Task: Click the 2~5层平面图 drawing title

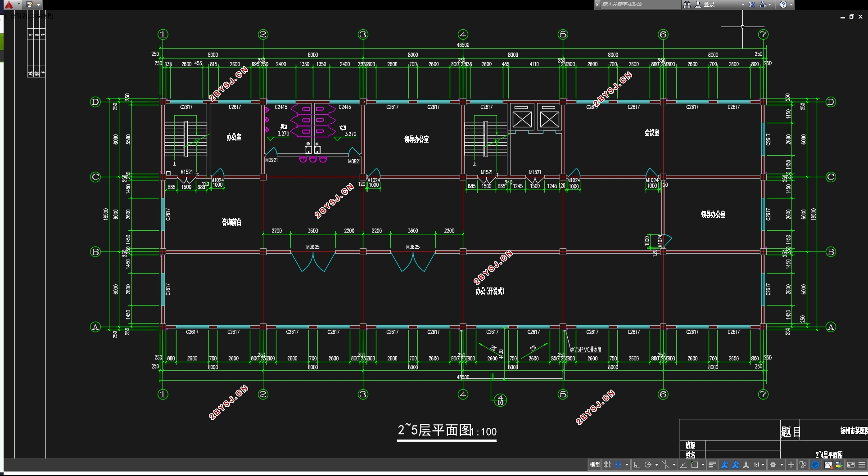Action: (434, 430)
